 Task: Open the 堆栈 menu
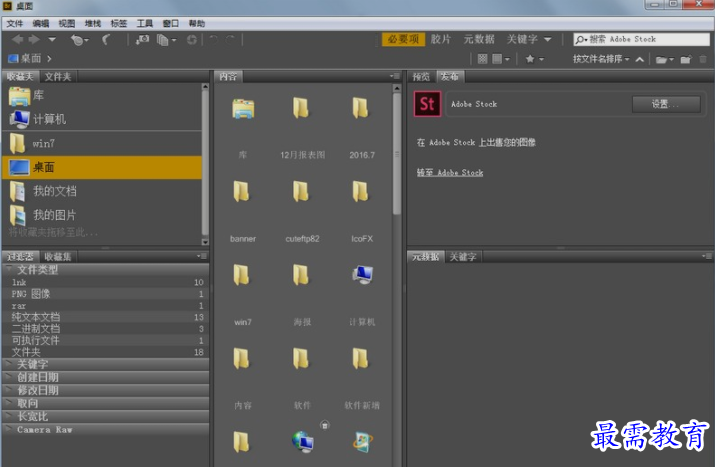93,23
